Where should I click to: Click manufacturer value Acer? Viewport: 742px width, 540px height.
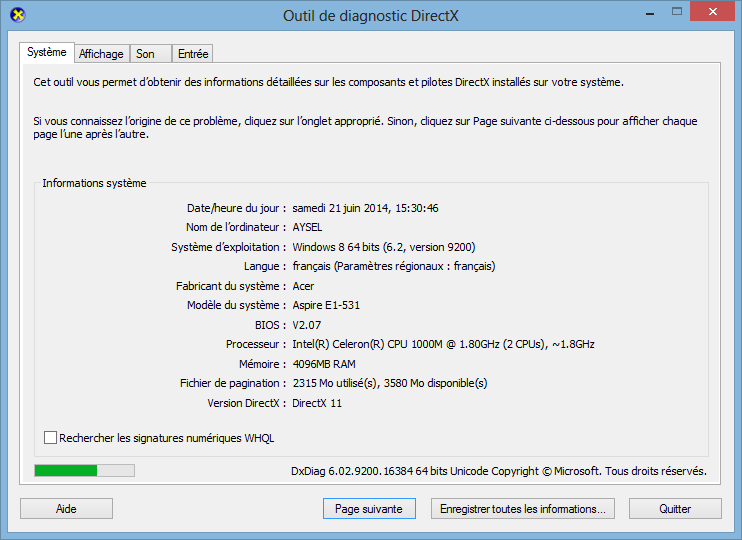pos(303,286)
